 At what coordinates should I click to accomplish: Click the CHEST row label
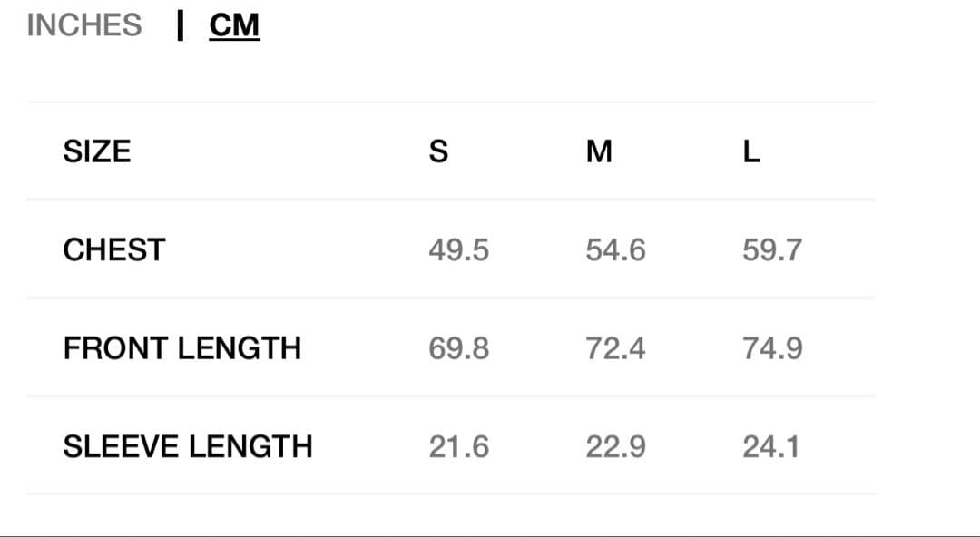[x=114, y=249]
